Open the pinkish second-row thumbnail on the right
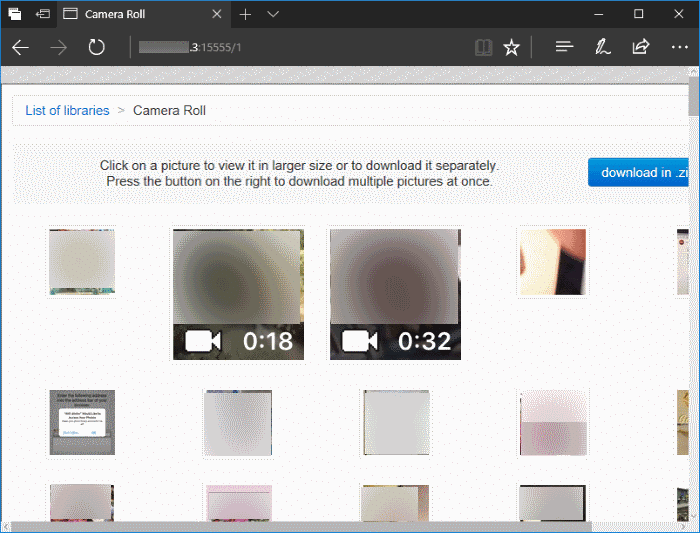The width and height of the screenshot is (700, 533). 554,423
